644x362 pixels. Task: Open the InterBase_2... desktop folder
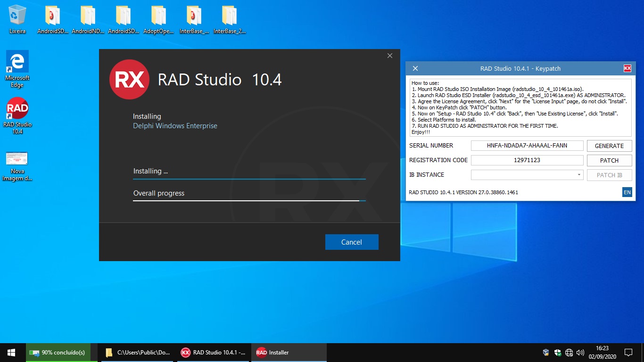[x=230, y=19]
